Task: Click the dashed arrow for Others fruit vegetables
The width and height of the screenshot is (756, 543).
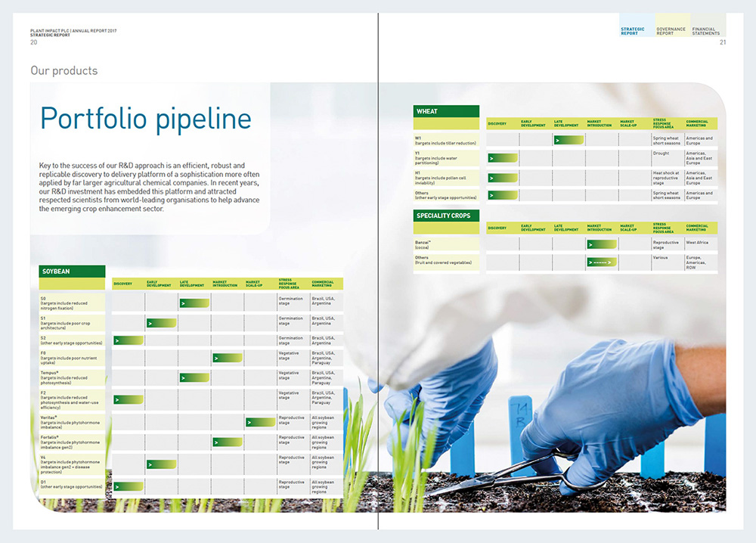Action: [601, 261]
